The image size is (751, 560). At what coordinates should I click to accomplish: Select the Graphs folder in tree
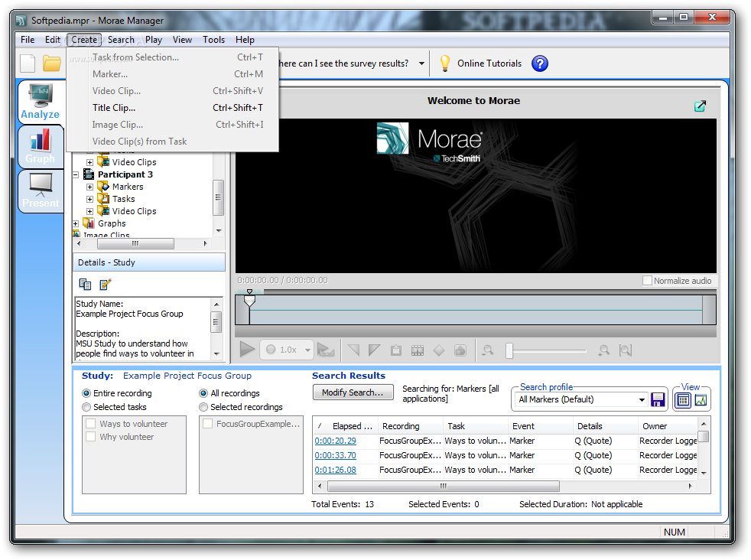(112, 223)
